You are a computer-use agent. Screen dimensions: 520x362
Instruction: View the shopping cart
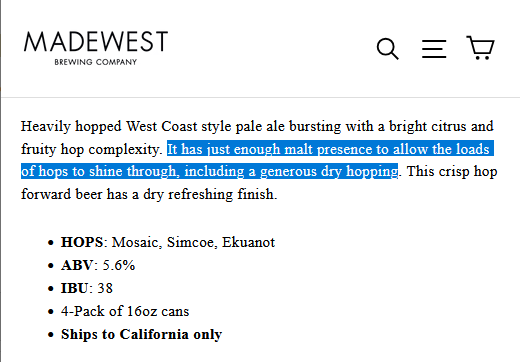point(480,48)
